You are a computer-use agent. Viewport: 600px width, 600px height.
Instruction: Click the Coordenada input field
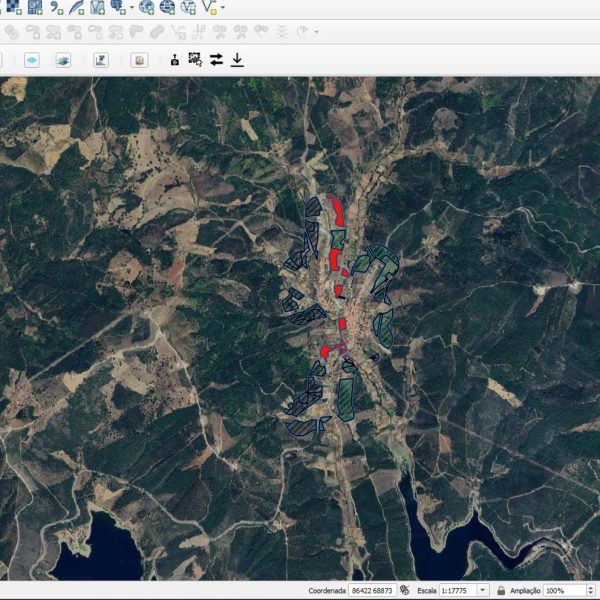(372, 590)
